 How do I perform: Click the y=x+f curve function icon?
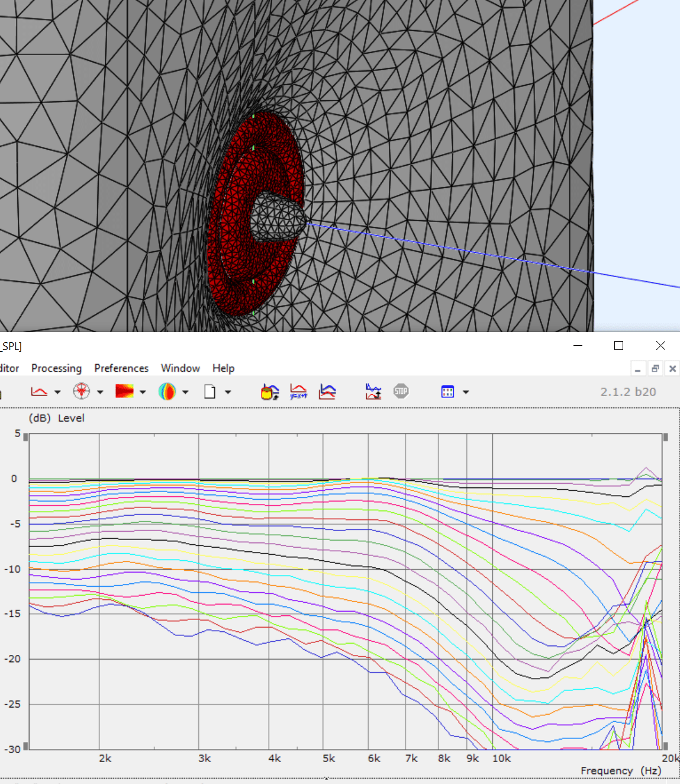[x=298, y=391]
